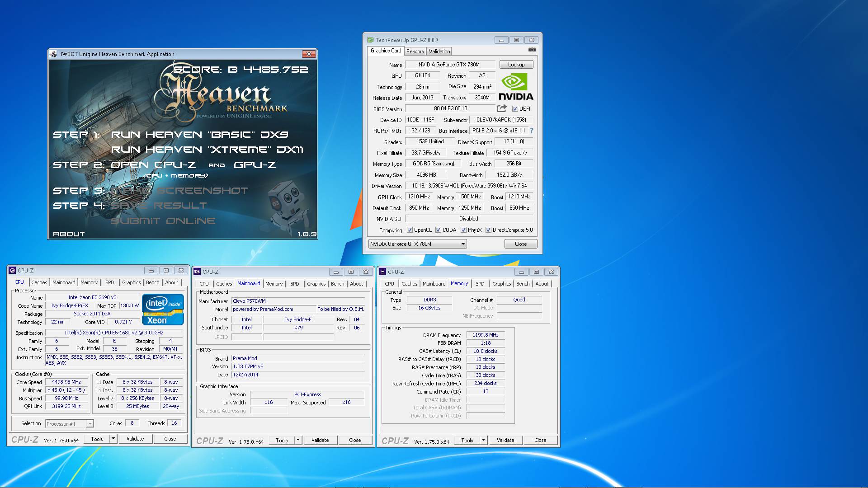Toggle the UEFI checkbox in GPU-Z
Viewport: 868px width, 488px height.
coord(515,109)
